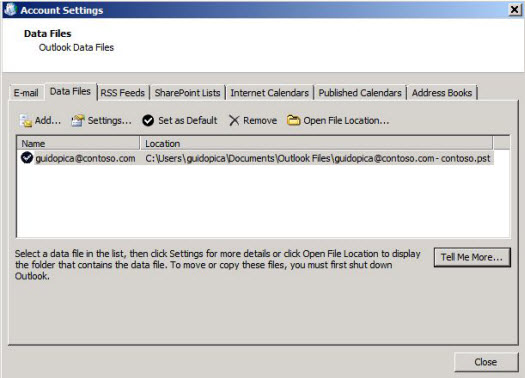This screenshot has width=525, height=378.
Task: Click the Add data file icon
Action: [26, 121]
